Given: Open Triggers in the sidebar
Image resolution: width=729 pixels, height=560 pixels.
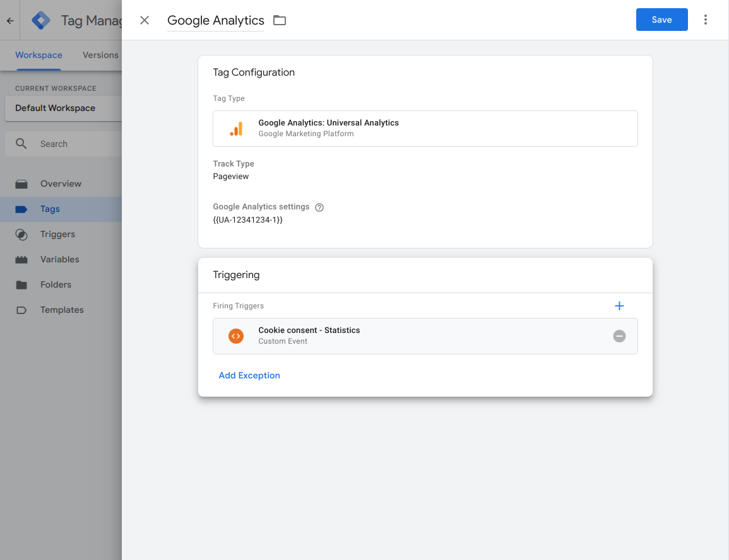Looking at the screenshot, I should pos(61,235).
